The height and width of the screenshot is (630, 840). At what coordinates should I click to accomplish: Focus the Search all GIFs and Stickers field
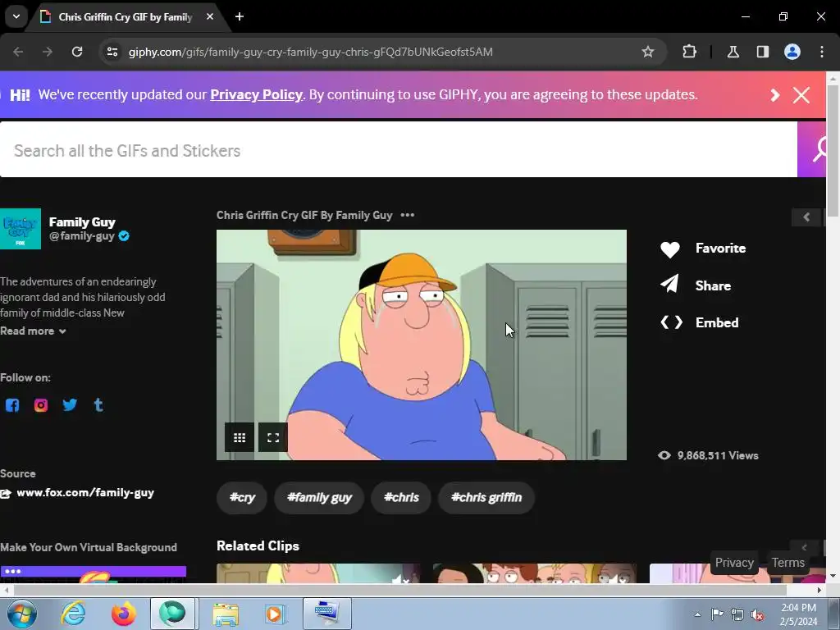click(399, 150)
